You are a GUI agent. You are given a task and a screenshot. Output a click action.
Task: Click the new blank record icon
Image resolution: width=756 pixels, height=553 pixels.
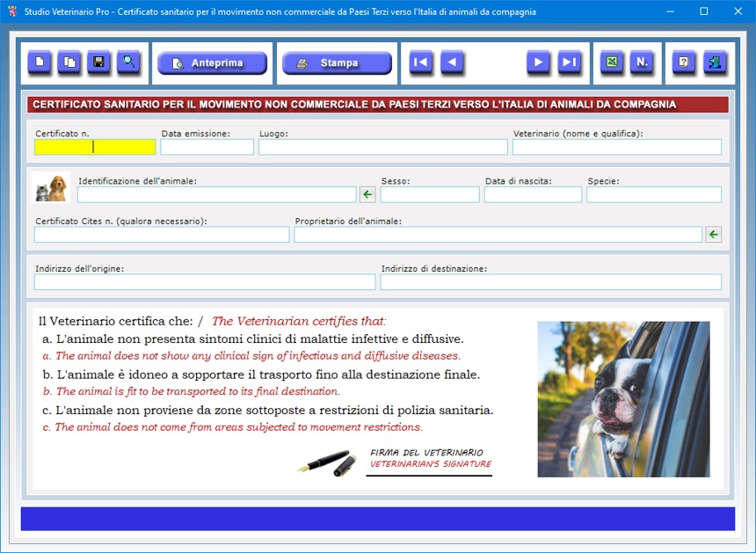40,62
